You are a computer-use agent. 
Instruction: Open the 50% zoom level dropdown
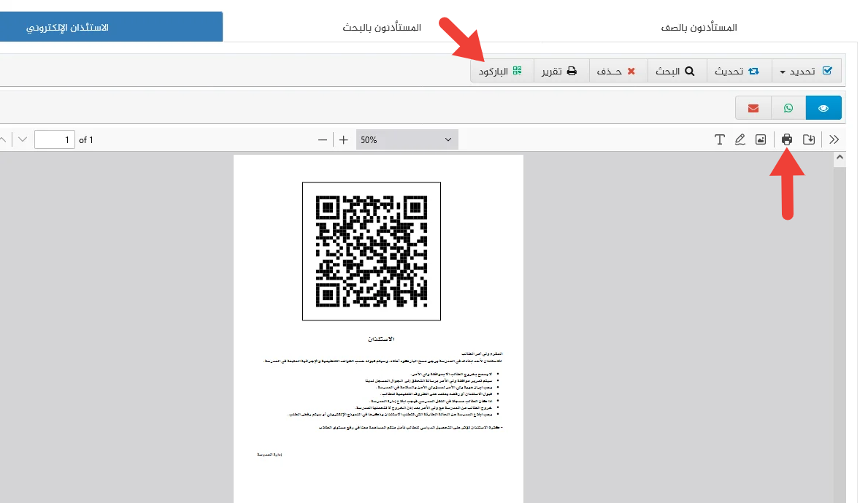point(407,139)
